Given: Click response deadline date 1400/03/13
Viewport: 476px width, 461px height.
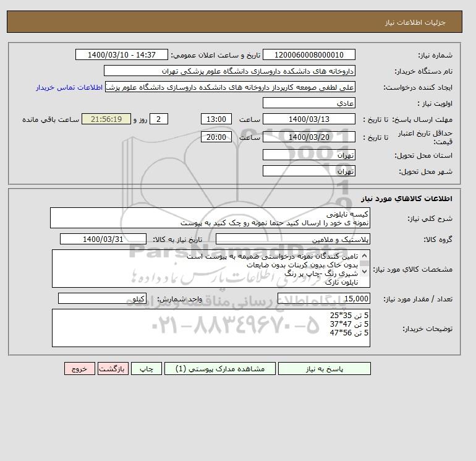Looking at the screenshot, I should coord(309,119).
